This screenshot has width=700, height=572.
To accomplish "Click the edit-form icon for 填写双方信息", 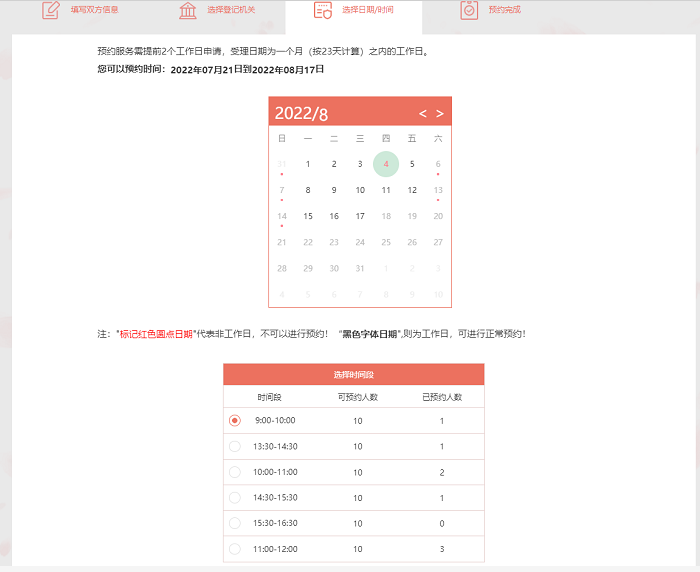I will point(51,11).
